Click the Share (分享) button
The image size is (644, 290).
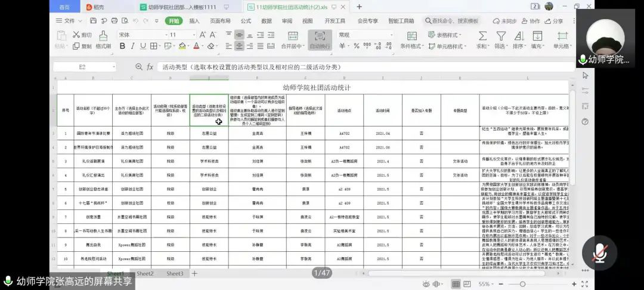click(x=554, y=21)
